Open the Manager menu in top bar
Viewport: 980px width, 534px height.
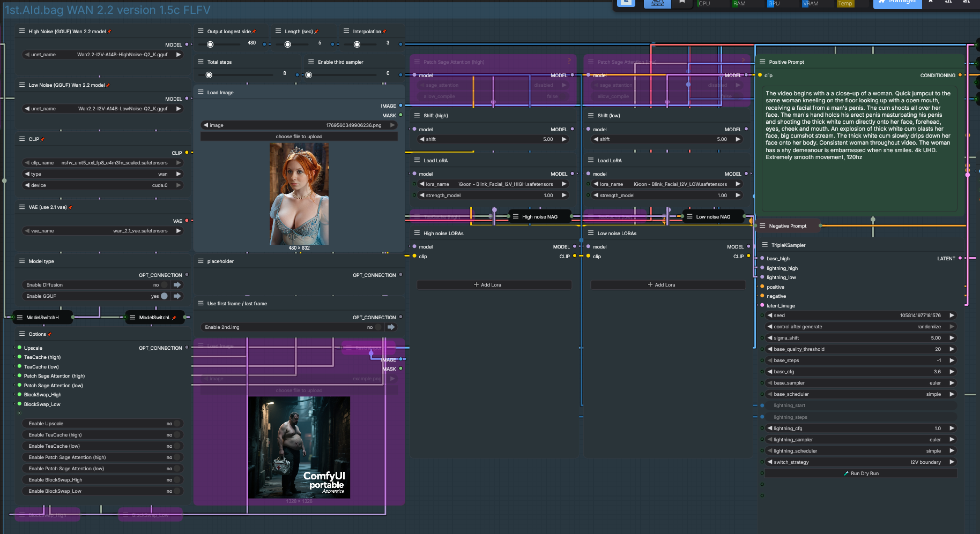pyautogui.click(x=897, y=3)
